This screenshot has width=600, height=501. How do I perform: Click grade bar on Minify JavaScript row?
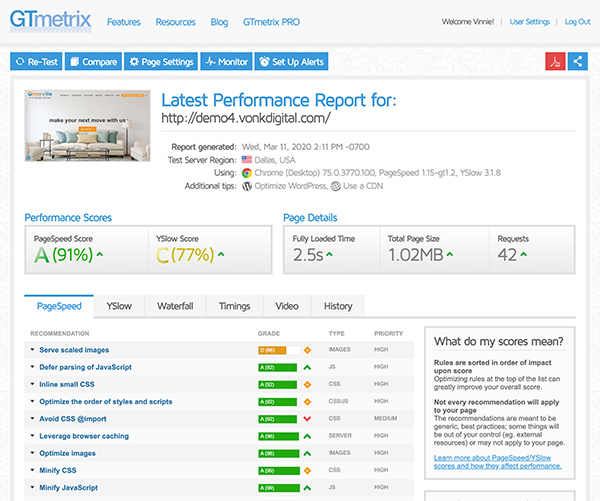(x=279, y=488)
